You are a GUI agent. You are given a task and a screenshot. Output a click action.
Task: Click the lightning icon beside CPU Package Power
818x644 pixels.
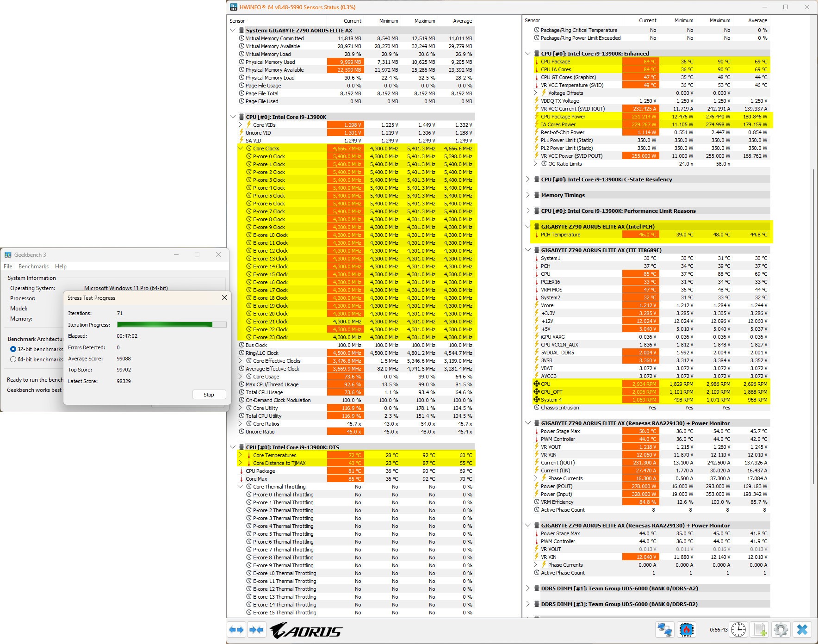click(x=537, y=117)
